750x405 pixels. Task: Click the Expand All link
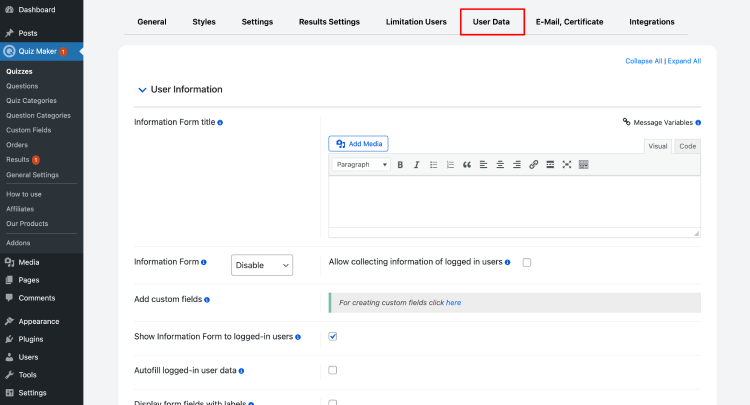pos(684,61)
